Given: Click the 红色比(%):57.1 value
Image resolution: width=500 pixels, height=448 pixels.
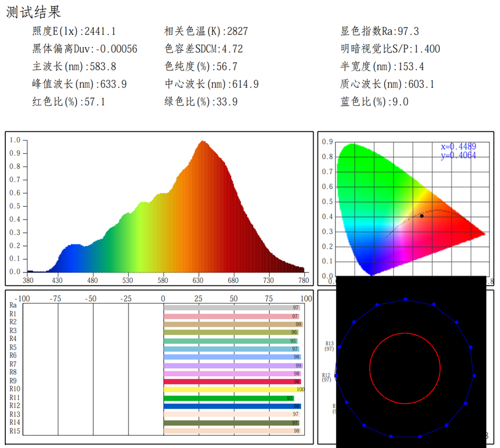Looking at the screenshot, I should coord(69,102).
